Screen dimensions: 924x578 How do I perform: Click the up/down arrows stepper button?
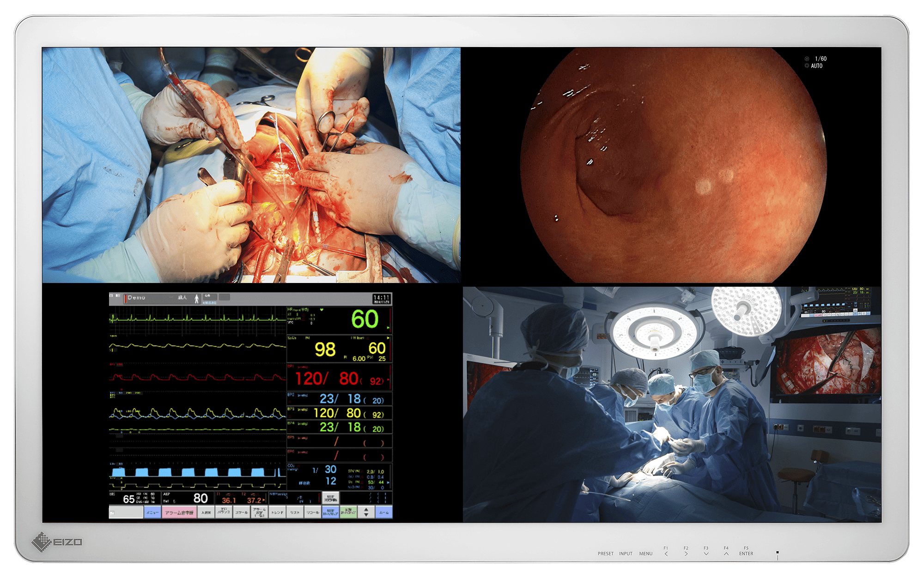click(366, 512)
